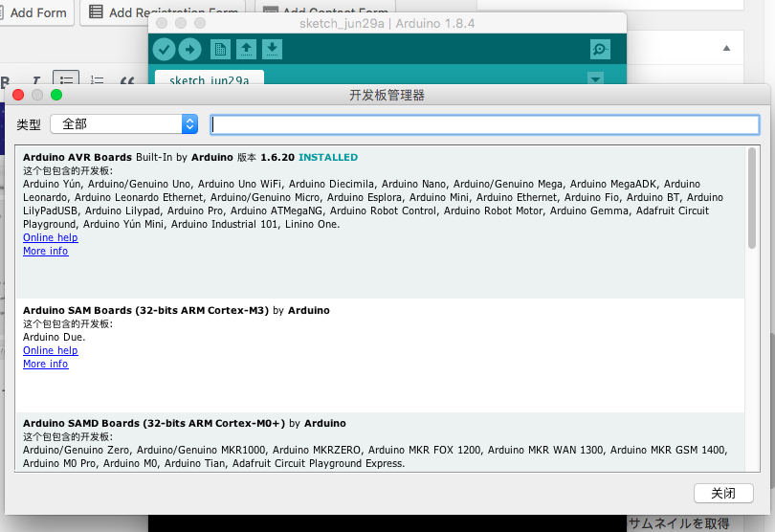Click the board list vertical scrollbar
775x532 pixels.
[x=752, y=198]
